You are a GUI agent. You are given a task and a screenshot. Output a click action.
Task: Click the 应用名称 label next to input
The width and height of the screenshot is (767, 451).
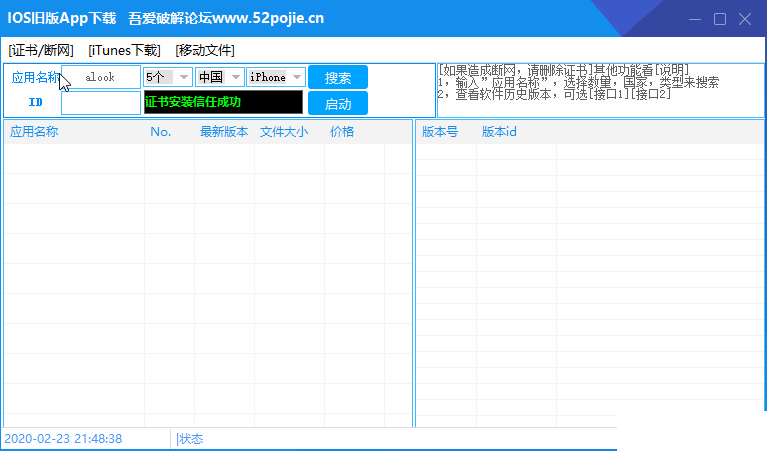(35, 77)
